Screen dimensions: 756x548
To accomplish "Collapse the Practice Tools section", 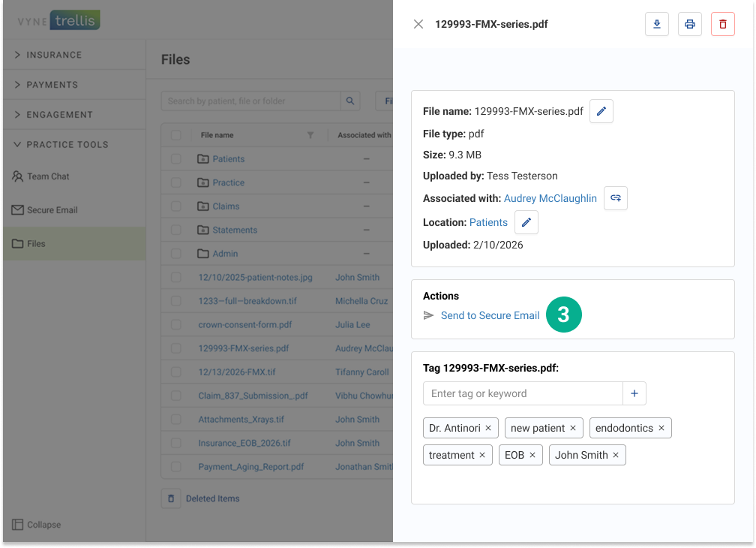I will coord(67,144).
